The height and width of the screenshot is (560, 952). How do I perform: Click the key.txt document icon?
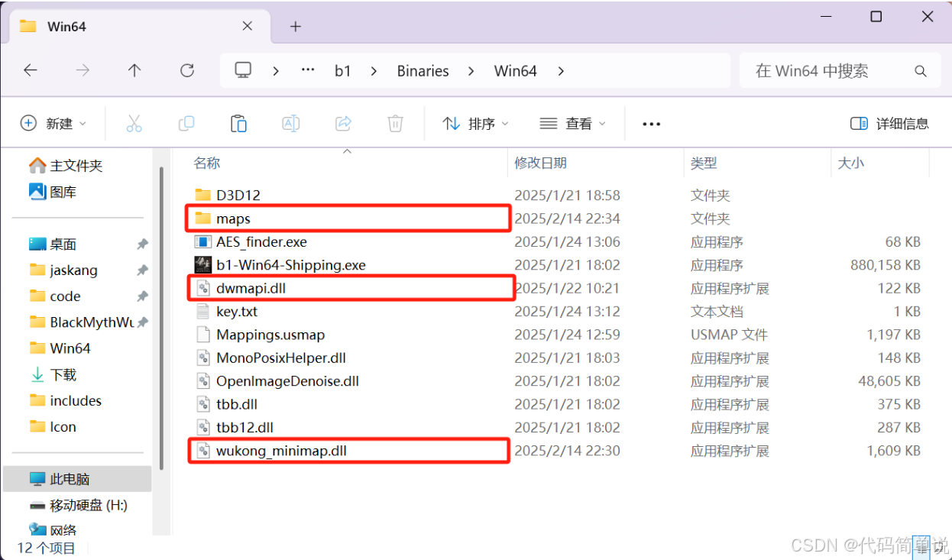(202, 312)
